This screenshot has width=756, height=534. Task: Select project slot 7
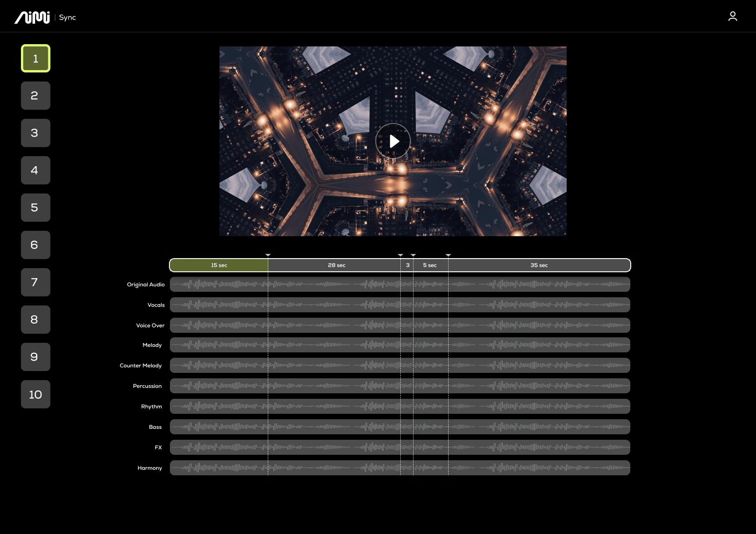pyautogui.click(x=36, y=282)
